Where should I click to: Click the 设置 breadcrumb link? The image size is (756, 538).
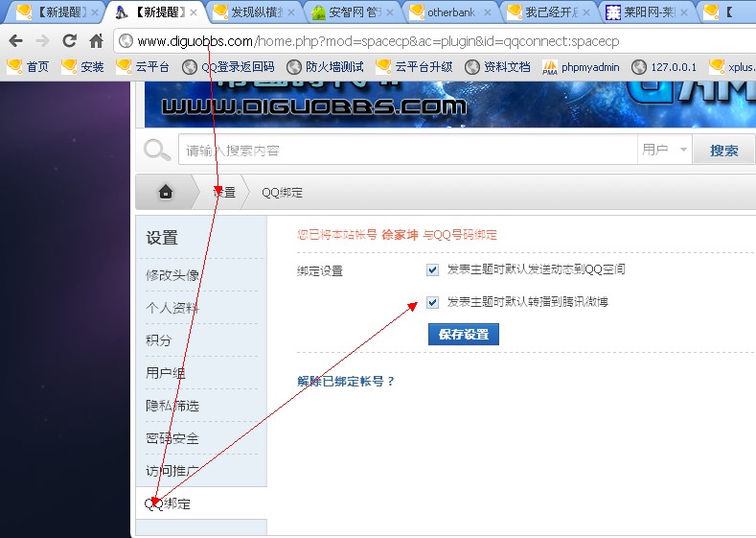[224, 192]
